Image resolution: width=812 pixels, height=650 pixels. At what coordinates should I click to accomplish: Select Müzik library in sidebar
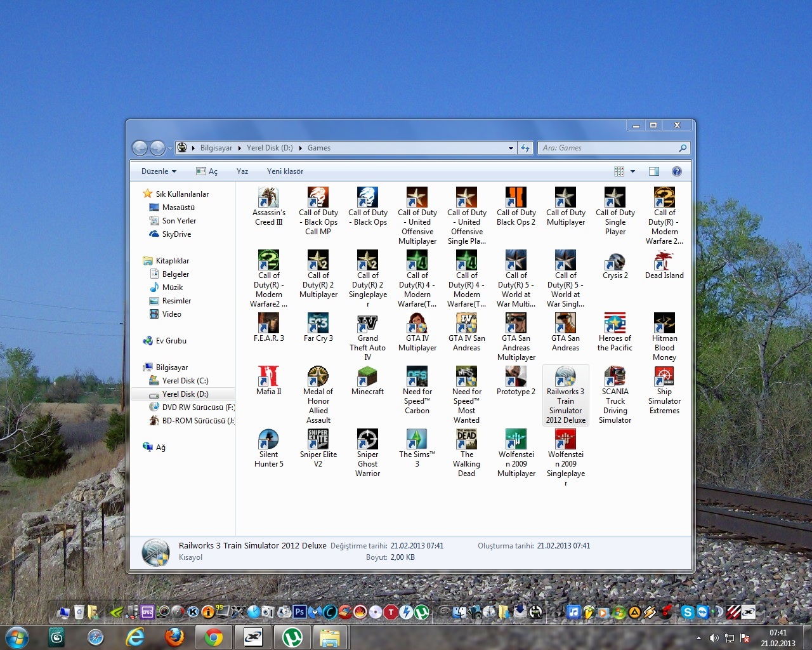tap(166, 288)
